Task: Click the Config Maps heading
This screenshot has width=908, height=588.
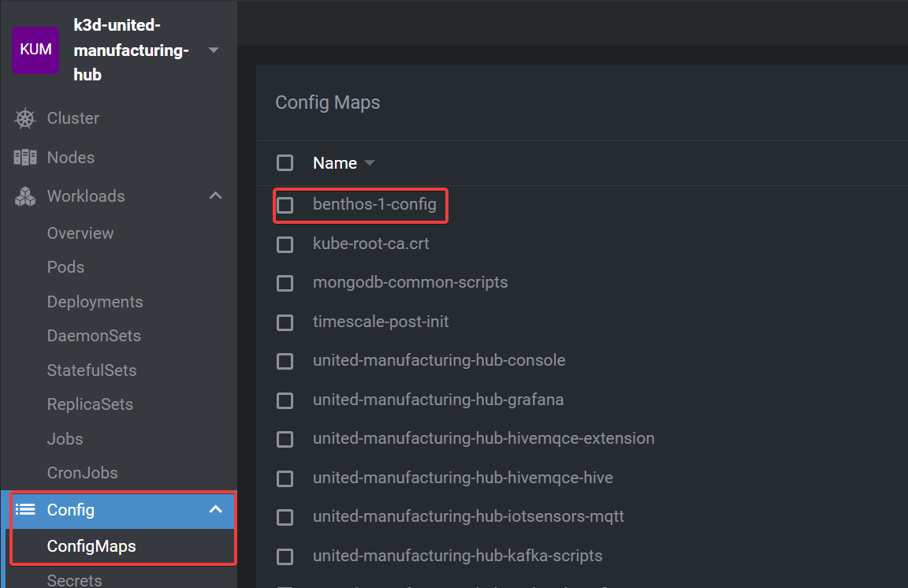Action: 328,102
